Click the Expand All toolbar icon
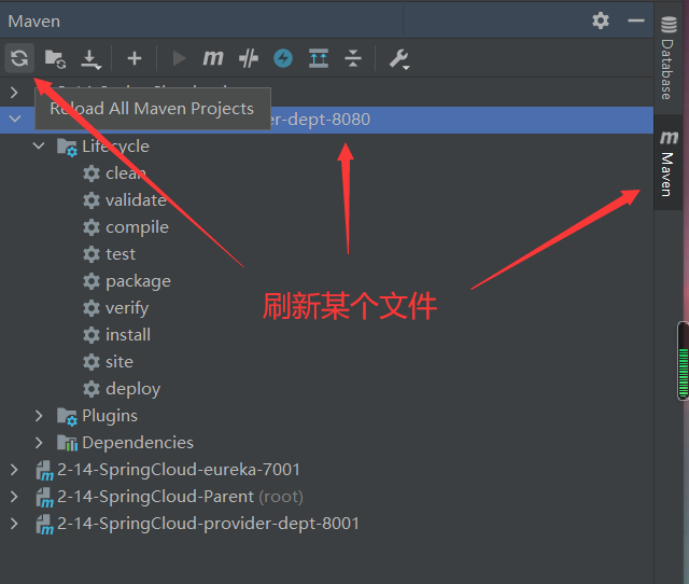 [319, 58]
